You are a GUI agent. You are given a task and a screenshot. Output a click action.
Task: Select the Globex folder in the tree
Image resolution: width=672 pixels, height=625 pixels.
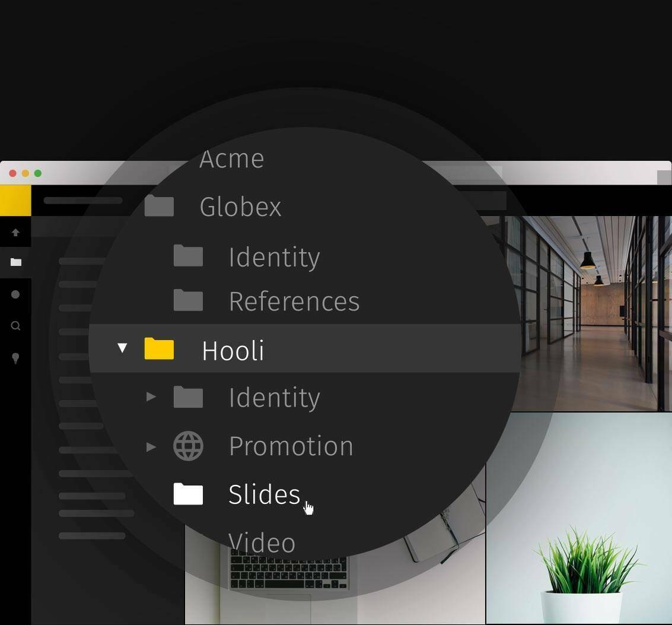coord(240,207)
